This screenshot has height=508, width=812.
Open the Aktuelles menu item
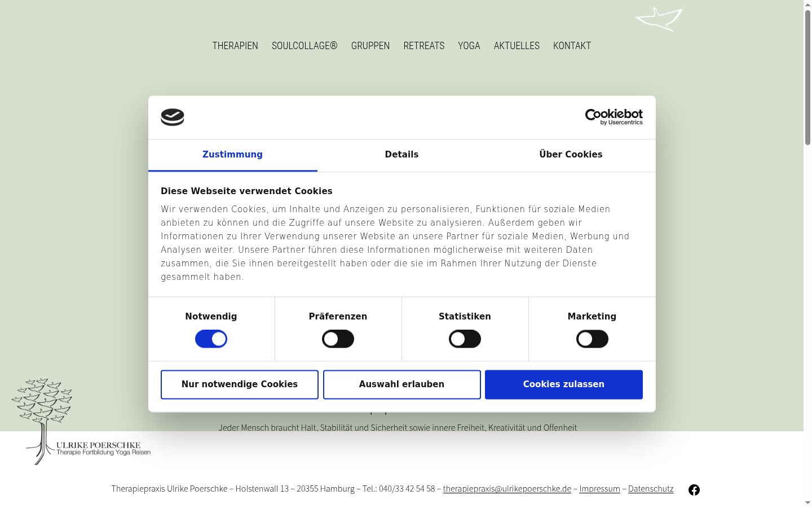(517, 46)
